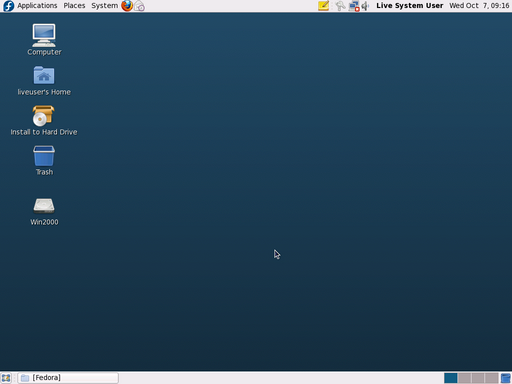This screenshot has height=384, width=512.
Task: Click the Live System User switcher
Action: (x=410, y=6)
